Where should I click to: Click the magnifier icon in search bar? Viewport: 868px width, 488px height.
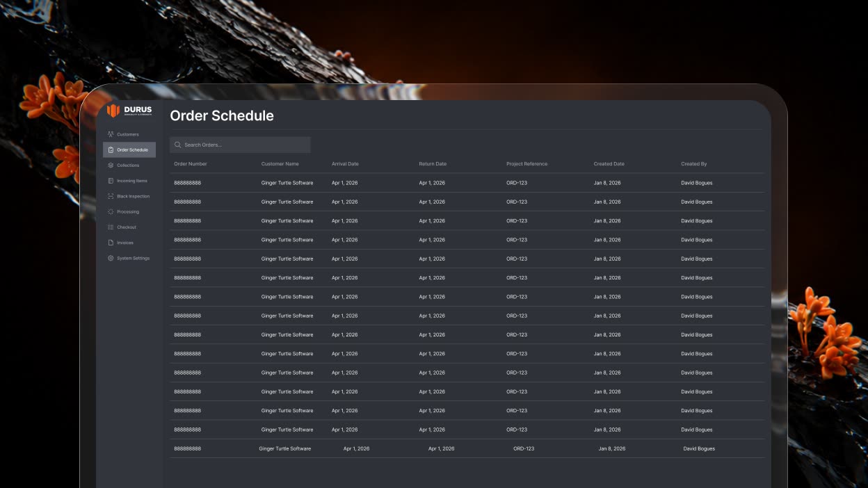[x=178, y=145]
